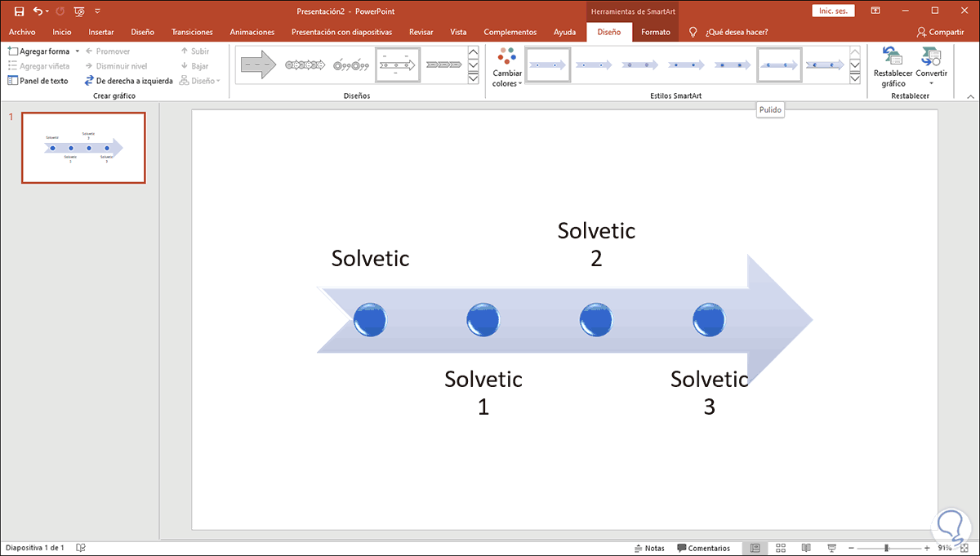Open Customize Quick Access Toolbar arrow
The width and height of the screenshot is (980, 556).
(x=98, y=11)
